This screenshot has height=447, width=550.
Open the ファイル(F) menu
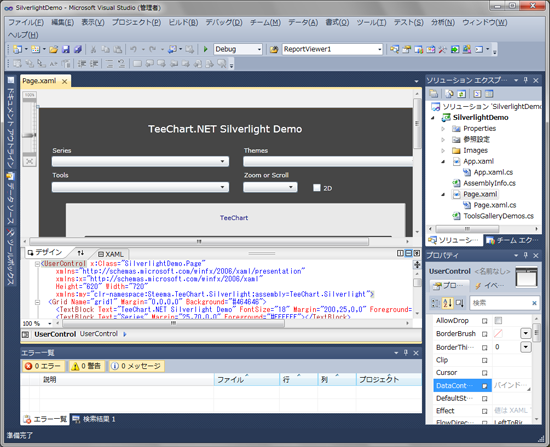click(26, 22)
